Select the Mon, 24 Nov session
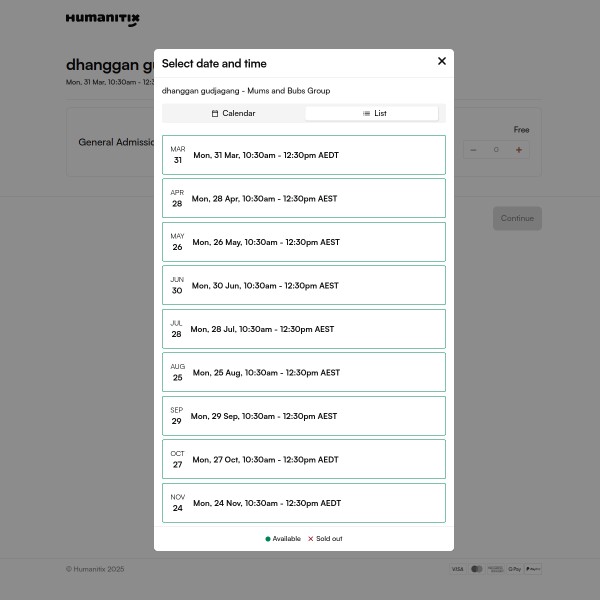Screen dimensions: 600x600 303,503
